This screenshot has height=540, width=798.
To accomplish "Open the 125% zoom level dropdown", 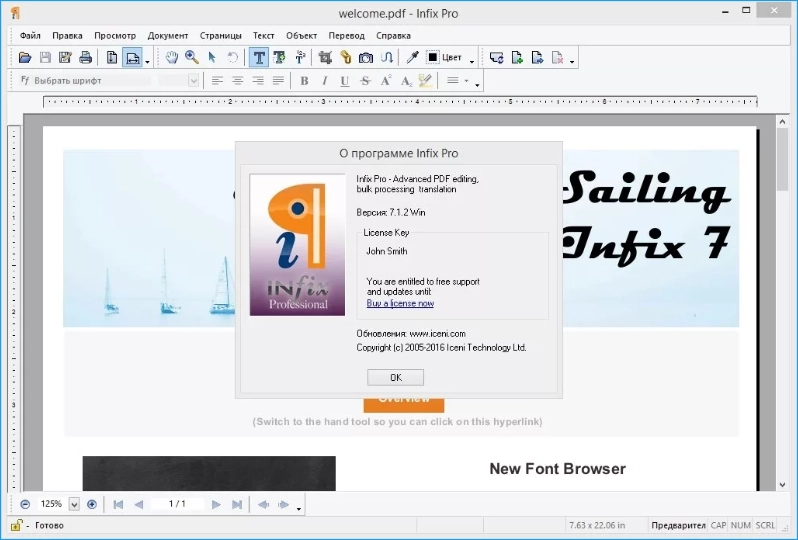I will (x=74, y=504).
